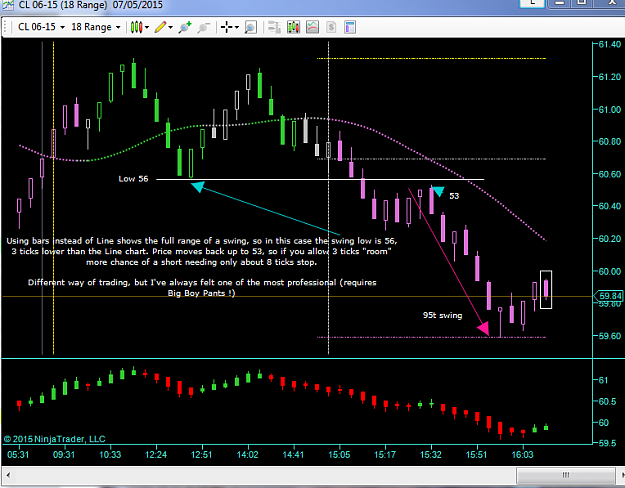Click the 12:24 time axis label
The height and width of the screenshot is (488, 625).
pyautogui.click(x=156, y=455)
